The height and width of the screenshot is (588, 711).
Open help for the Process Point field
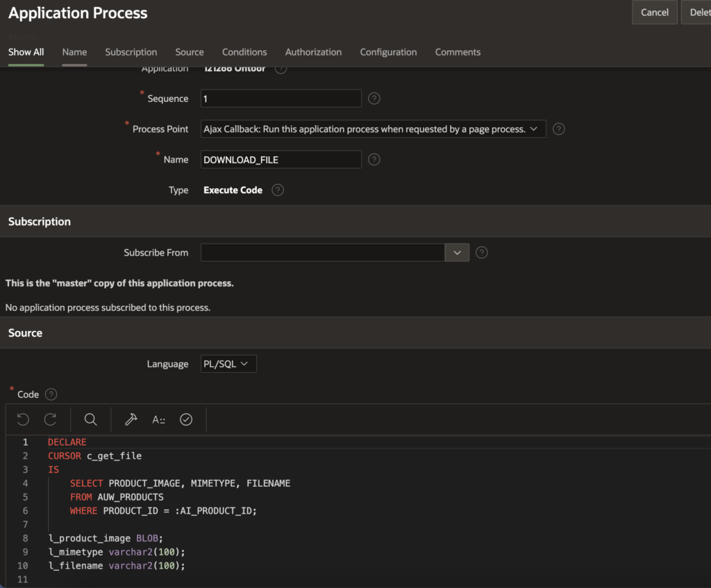point(558,129)
